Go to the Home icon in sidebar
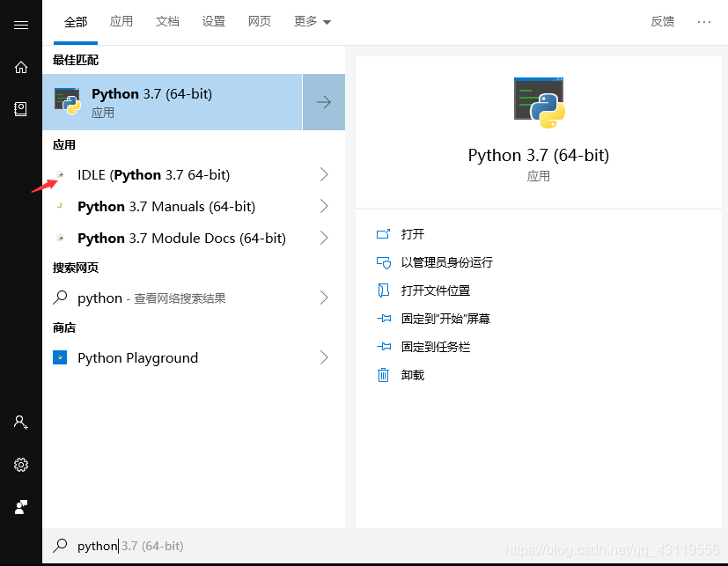The height and width of the screenshot is (566, 728). click(x=21, y=67)
